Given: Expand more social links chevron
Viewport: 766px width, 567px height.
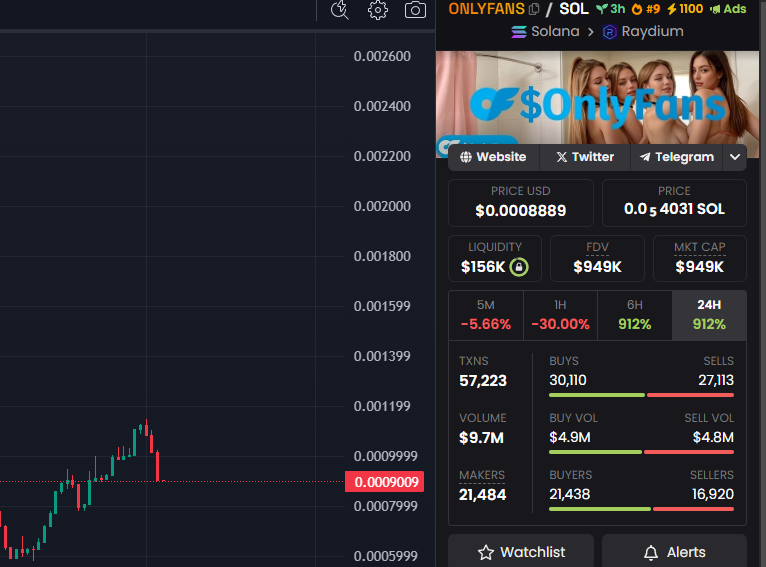Looking at the screenshot, I should tap(735, 157).
